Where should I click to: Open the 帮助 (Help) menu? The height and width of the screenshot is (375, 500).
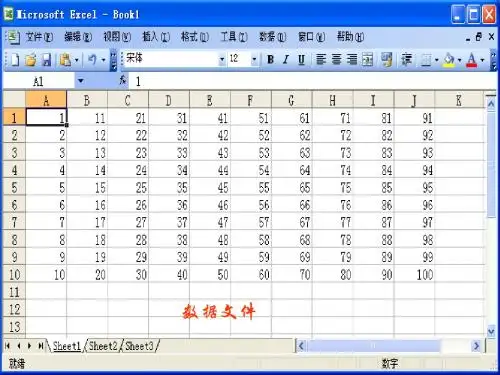pos(350,37)
